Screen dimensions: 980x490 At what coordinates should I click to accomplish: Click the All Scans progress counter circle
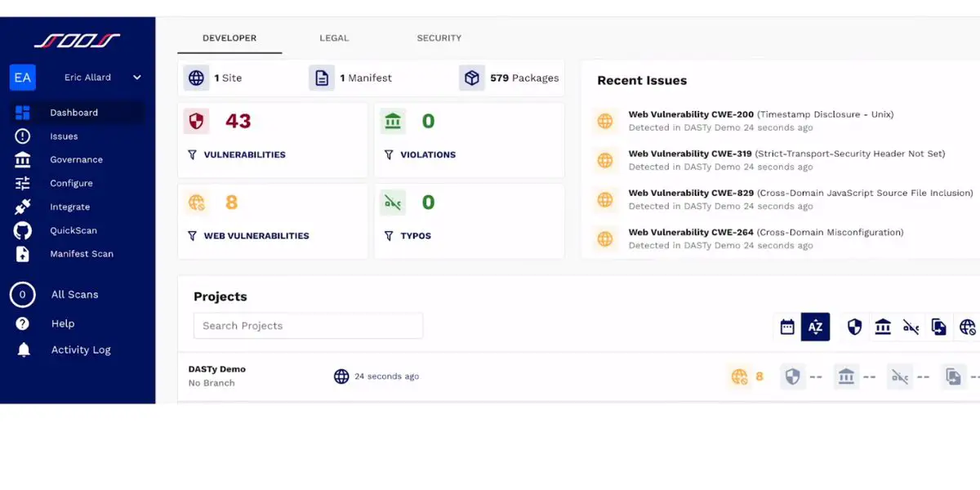point(23,295)
